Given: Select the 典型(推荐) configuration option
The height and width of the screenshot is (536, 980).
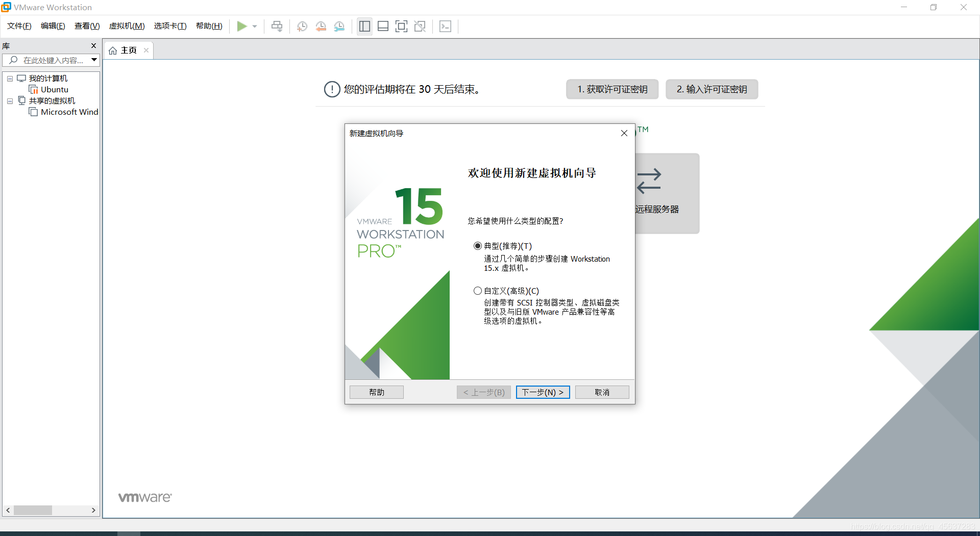Looking at the screenshot, I should coord(478,245).
